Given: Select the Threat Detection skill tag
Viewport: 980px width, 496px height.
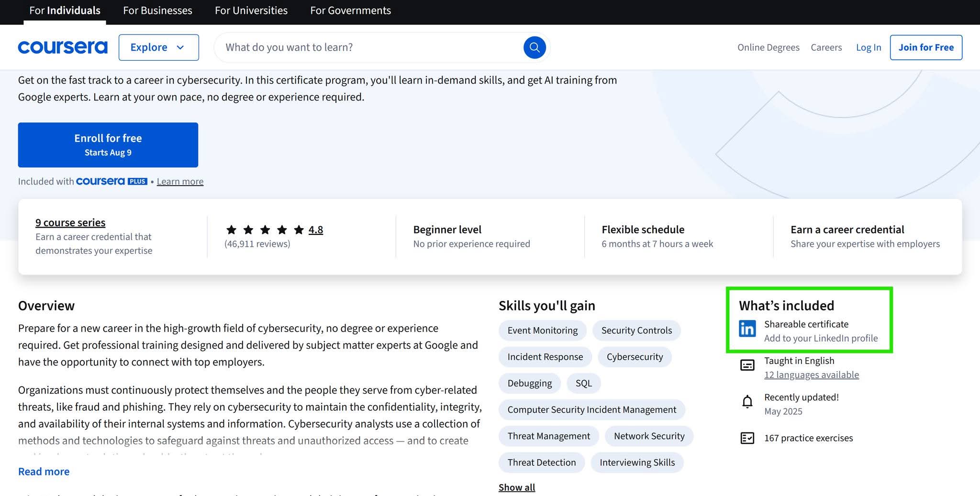Looking at the screenshot, I should click(x=542, y=463).
